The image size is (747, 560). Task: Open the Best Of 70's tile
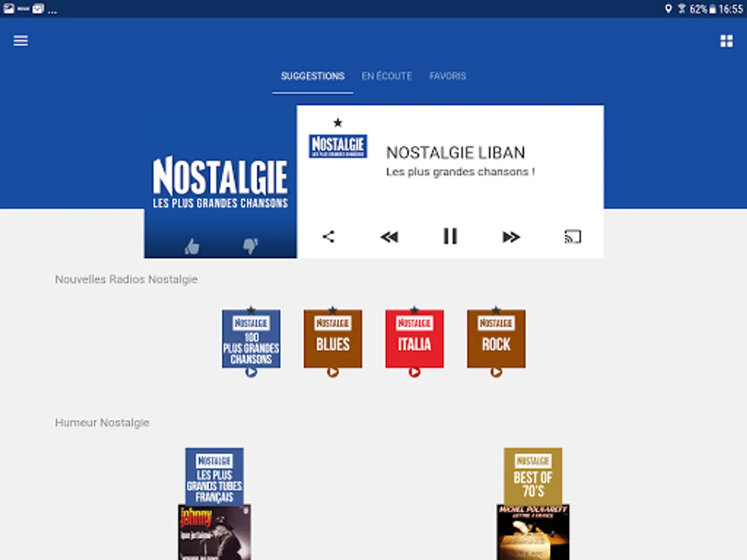coord(533,477)
